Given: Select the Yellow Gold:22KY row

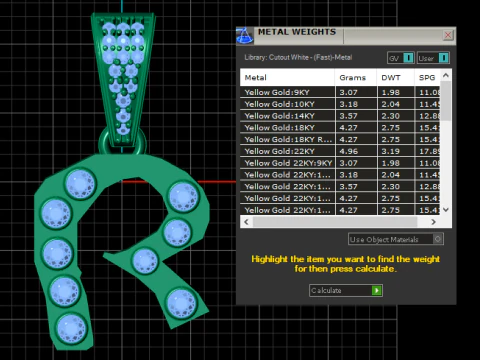Looking at the screenshot, I should coord(340,151).
